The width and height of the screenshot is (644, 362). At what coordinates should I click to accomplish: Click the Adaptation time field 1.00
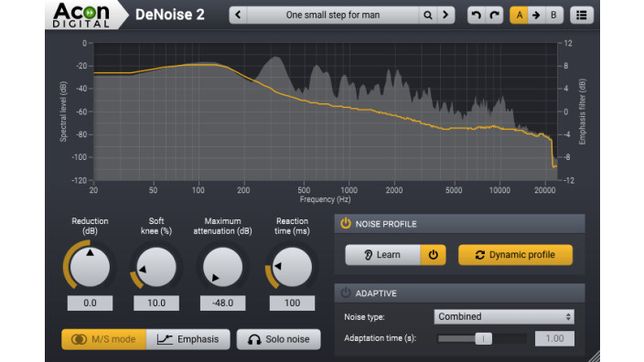554,338
